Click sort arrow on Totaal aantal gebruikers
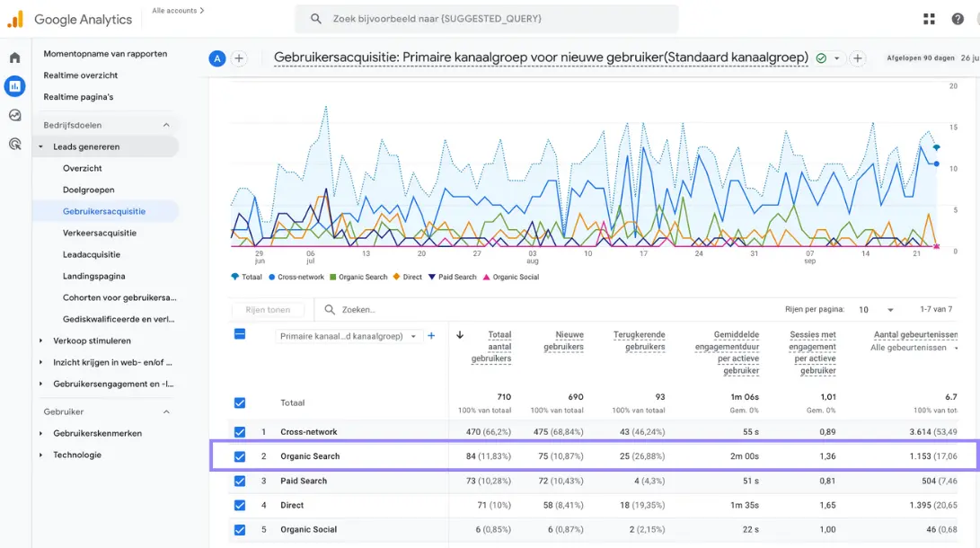 coord(462,334)
